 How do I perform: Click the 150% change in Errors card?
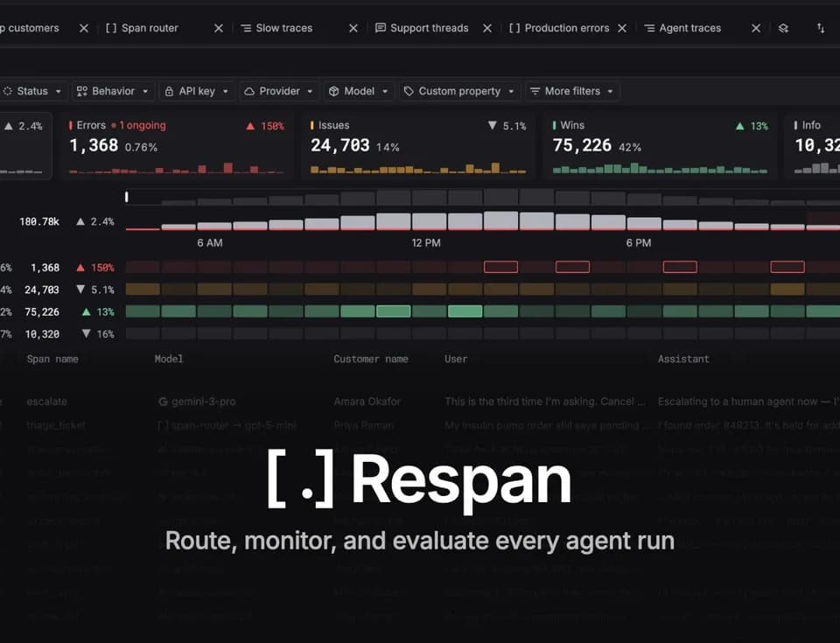[266, 126]
